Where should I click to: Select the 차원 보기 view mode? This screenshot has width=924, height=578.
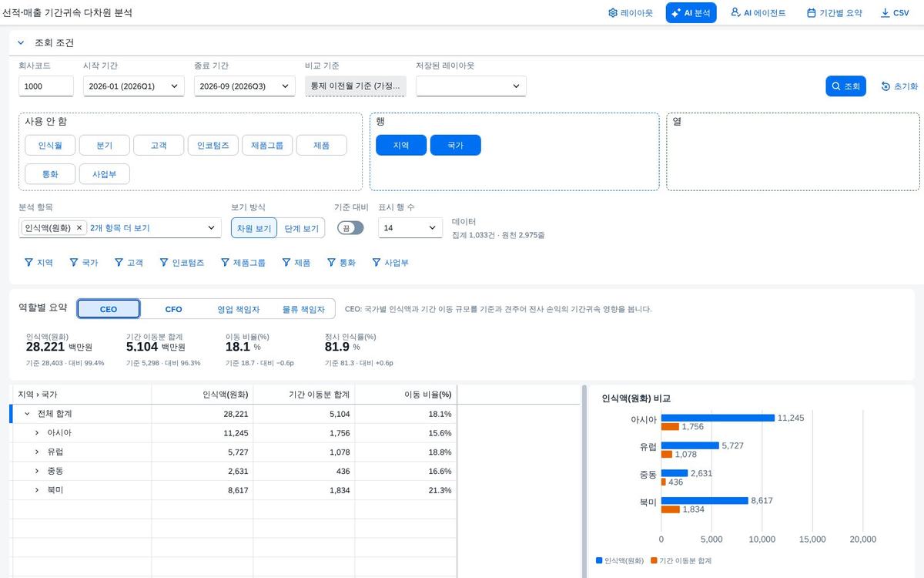coord(254,228)
